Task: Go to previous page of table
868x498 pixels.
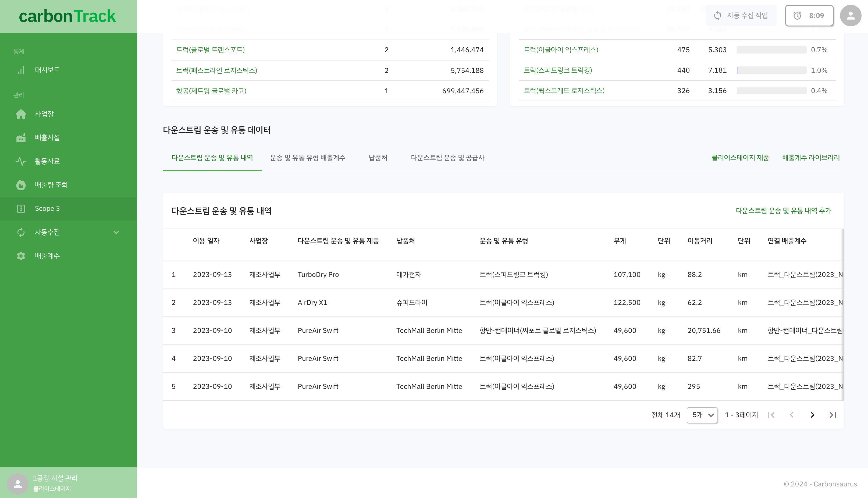Action: point(792,415)
